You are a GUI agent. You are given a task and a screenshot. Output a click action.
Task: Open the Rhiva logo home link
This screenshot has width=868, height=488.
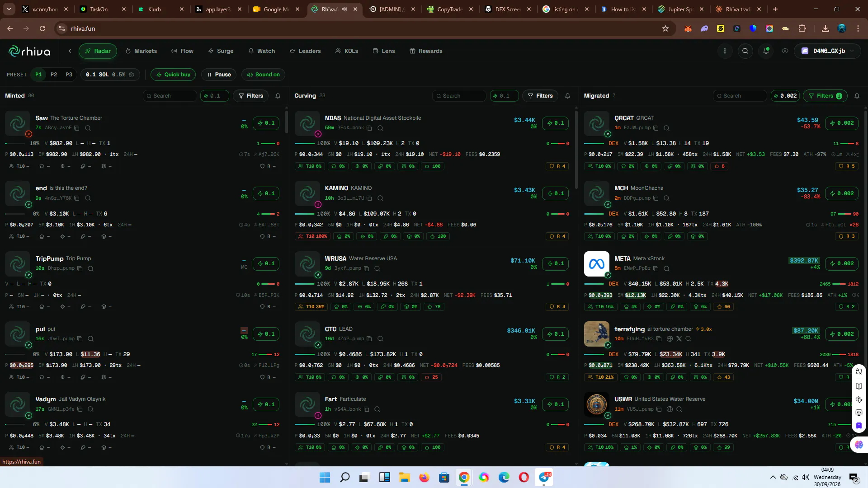pos(29,51)
